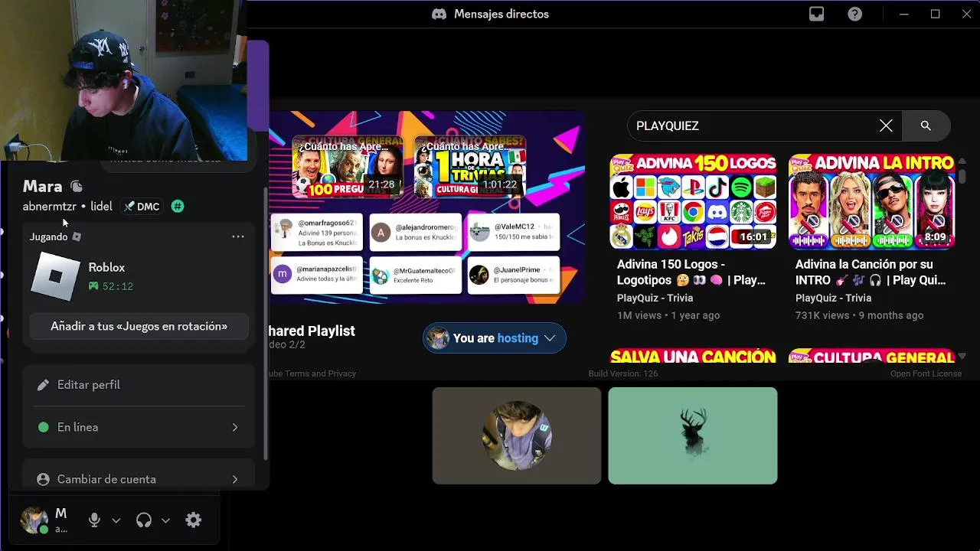Image resolution: width=980 pixels, height=551 pixels.
Task: Open Editar perfil option
Action: (139, 385)
